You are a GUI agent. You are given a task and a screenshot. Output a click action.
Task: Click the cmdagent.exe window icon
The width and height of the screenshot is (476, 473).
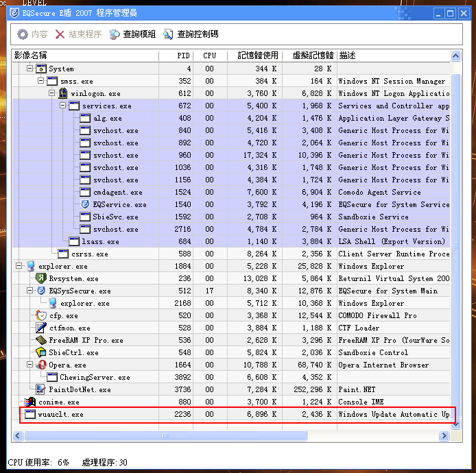85,192
